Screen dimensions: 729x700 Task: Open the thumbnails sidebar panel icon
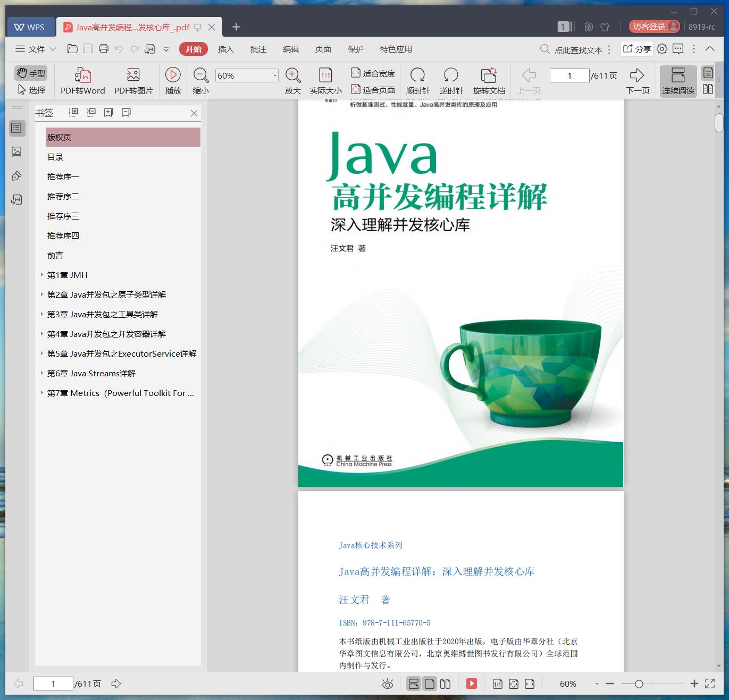point(16,152)
